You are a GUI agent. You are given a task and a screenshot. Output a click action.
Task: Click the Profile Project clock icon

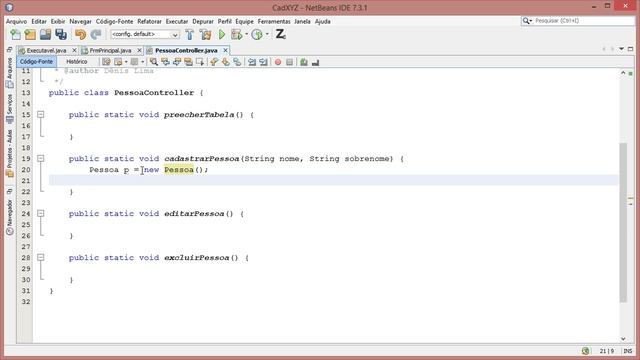click(x=257, y=34)
